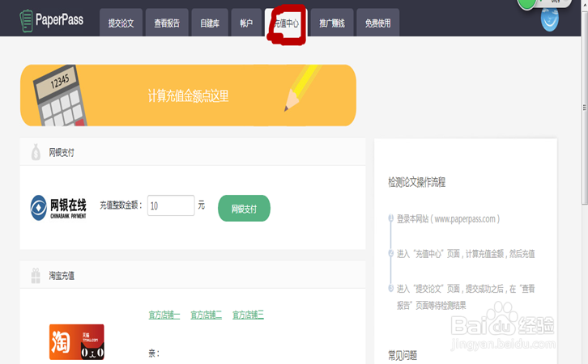The width and height of the screenshot is (588, 364).
Task: Open the 推广赚钱 tab
Action: (x=332, y=23)
